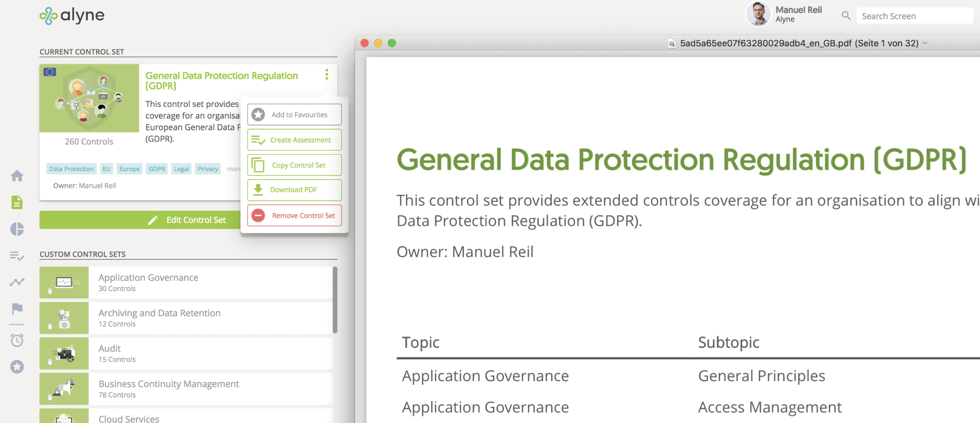
Task: Click the Europe tag
Action: click(129, 169)
